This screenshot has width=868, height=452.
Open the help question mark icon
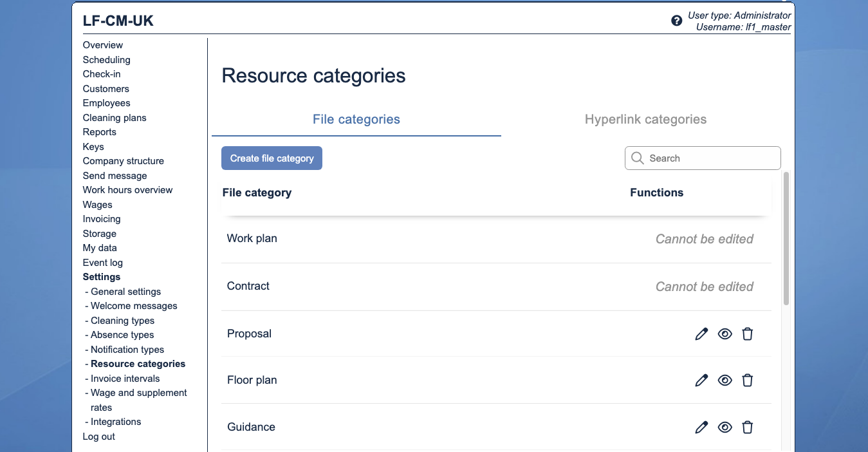tap(676, 21)
